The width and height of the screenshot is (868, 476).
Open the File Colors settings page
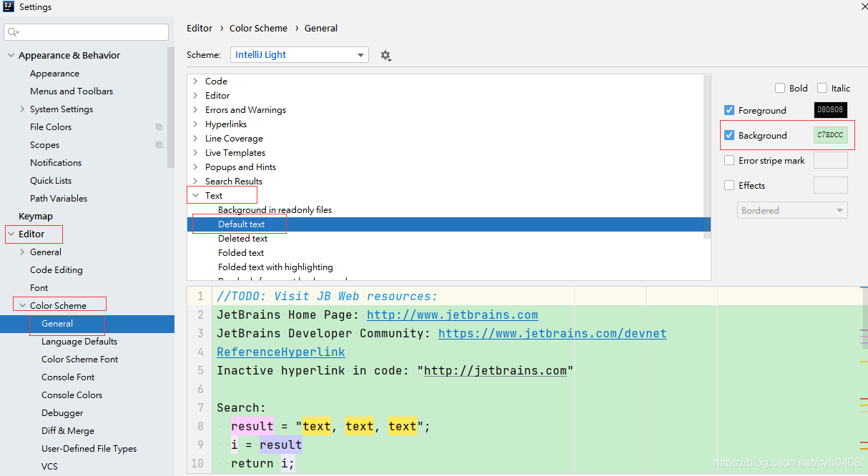51,127
